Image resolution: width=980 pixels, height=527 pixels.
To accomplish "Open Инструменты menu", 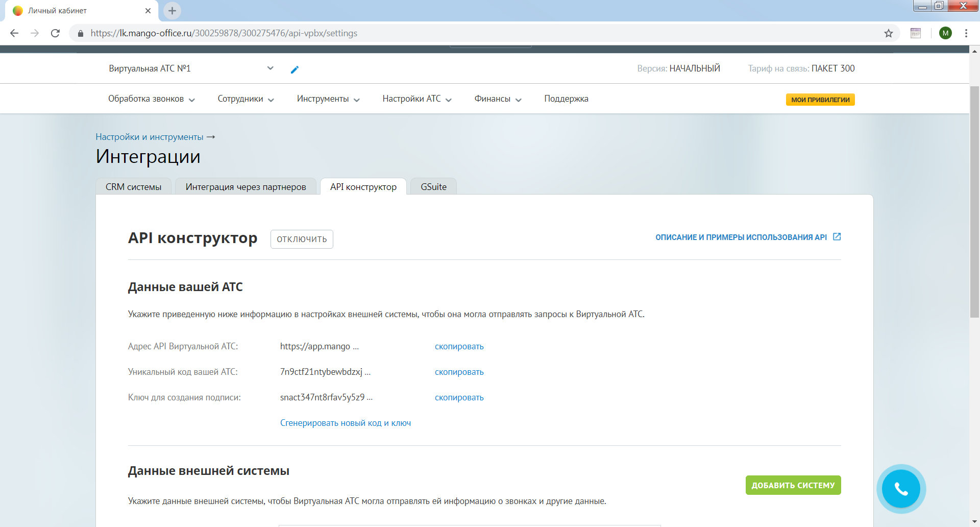I will pos(328,99).
